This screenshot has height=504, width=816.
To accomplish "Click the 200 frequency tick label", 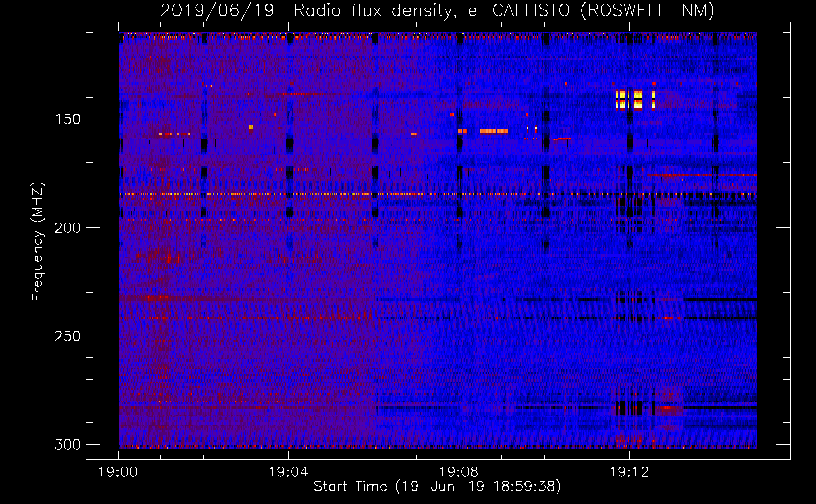I will point(67,228).
